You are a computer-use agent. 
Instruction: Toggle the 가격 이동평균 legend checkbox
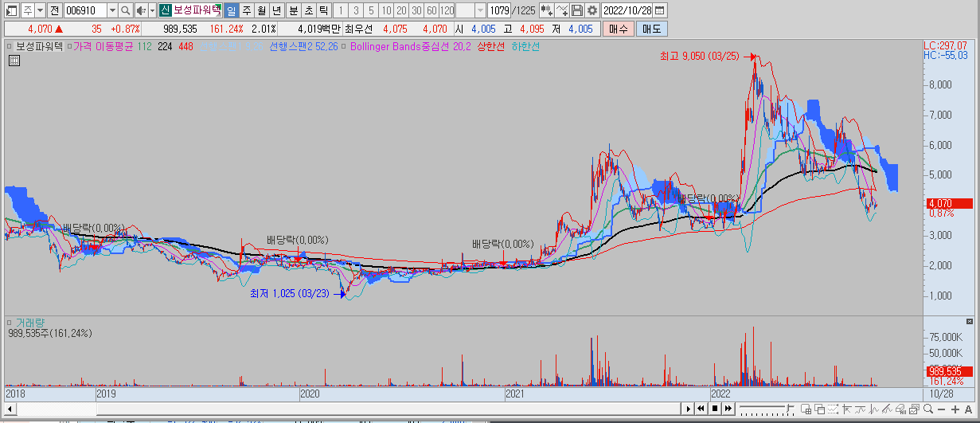pos(68,47)
